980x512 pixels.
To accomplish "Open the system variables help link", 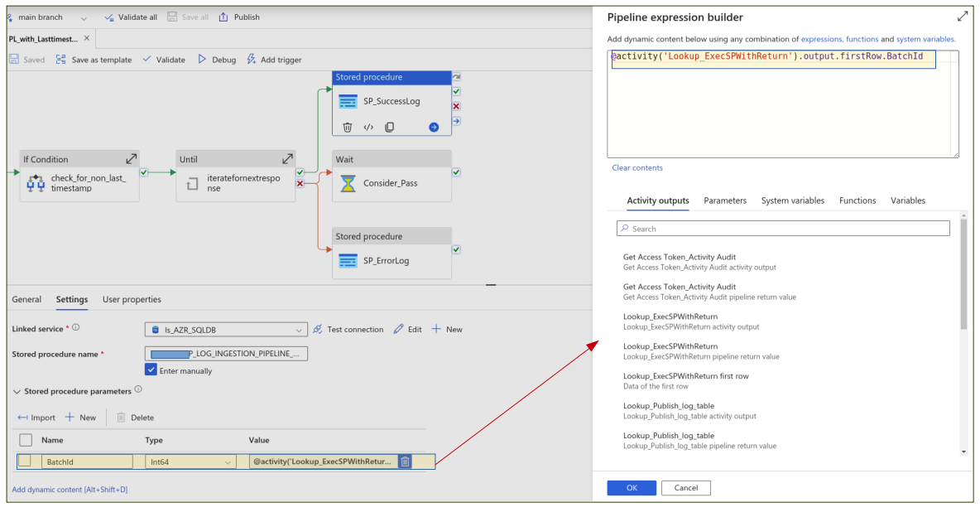I will (x=925, y=39).
